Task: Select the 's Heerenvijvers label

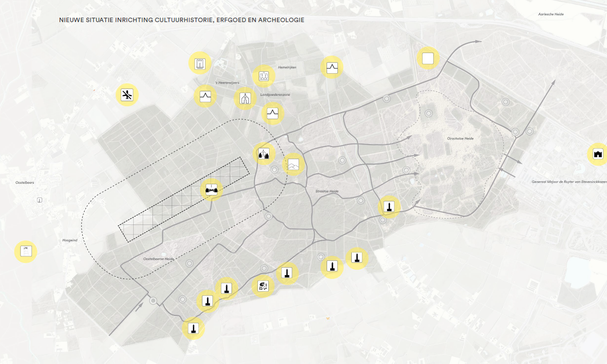Action: coord(227,84)
